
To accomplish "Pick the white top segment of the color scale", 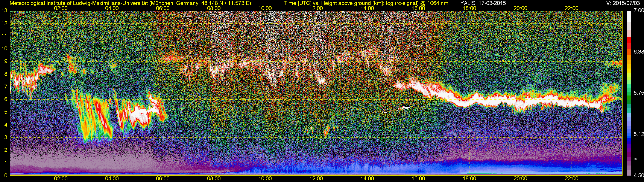I will (629, 16).
